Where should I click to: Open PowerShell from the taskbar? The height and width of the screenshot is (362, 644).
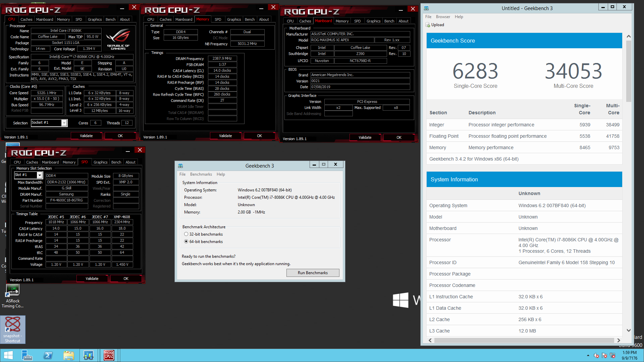pos(48,355)
